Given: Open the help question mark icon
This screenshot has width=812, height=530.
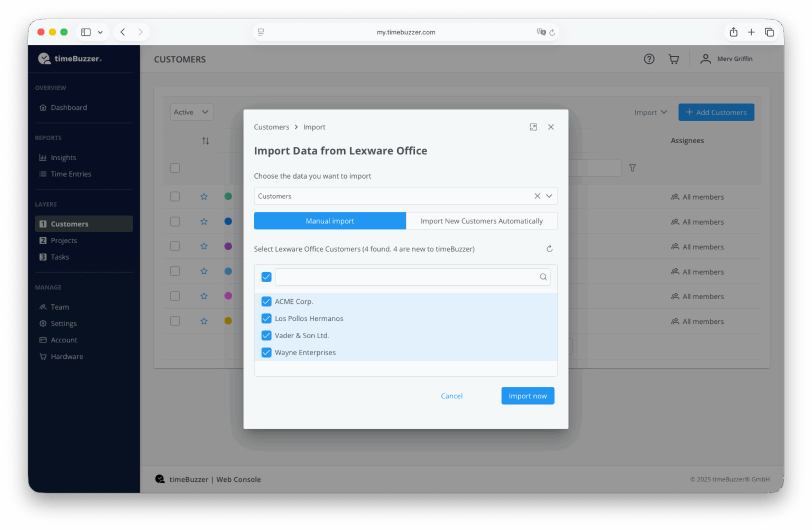Looking at the screenshot, I should pos(649,59).
